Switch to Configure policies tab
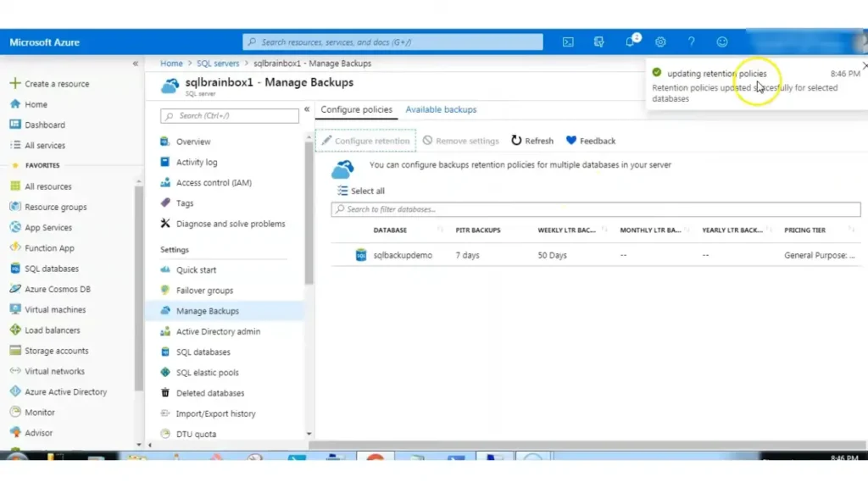Image resolution: width=868 pixels, height=488 pixels. pyautogui.click(x=357, y=109)
